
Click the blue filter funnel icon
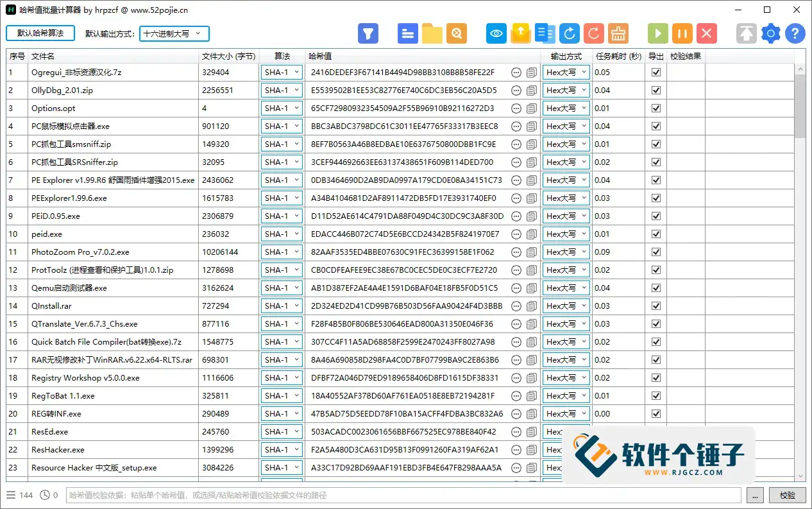[x=368, y=33]
